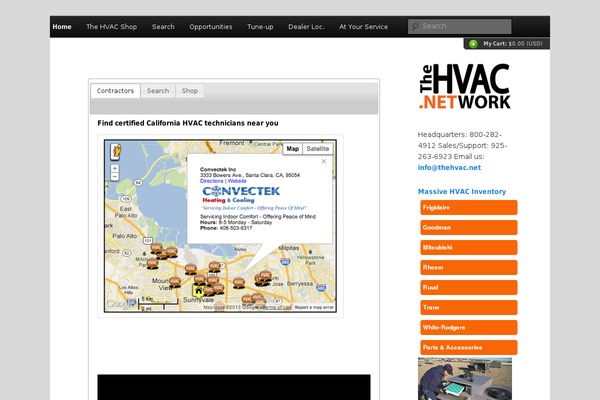Switch map to Map view
Screen dimensions: 600x400
tap(293, 149)
